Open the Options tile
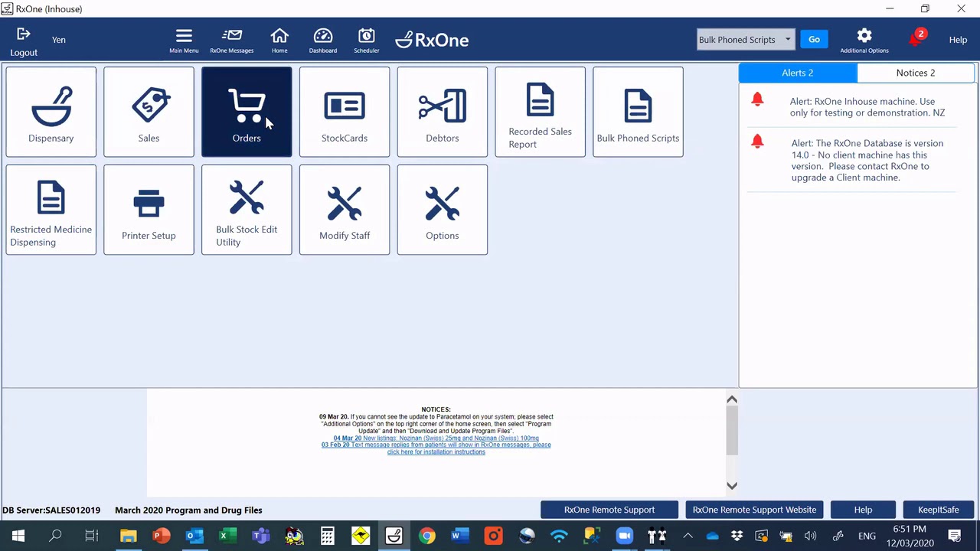Screen dimensions: 980x551 click(x=443, y=210)
